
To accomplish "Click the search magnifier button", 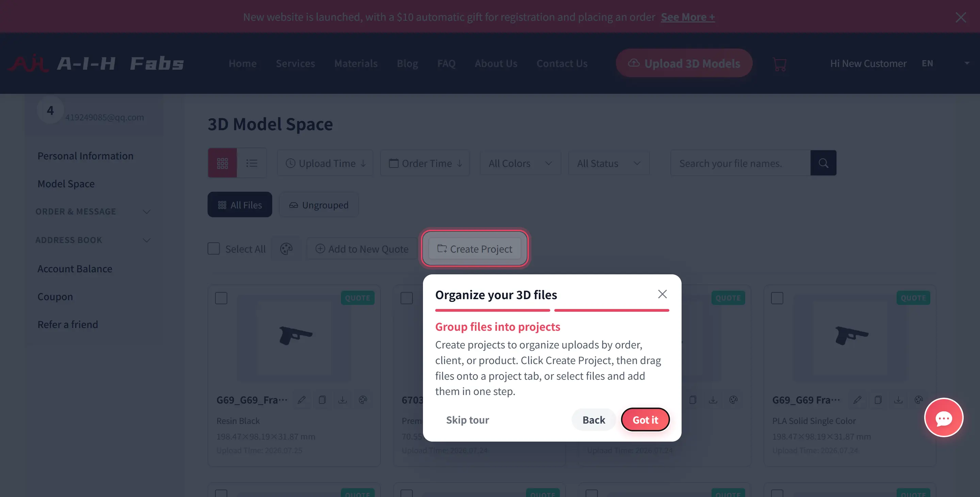I will (823, 163).
